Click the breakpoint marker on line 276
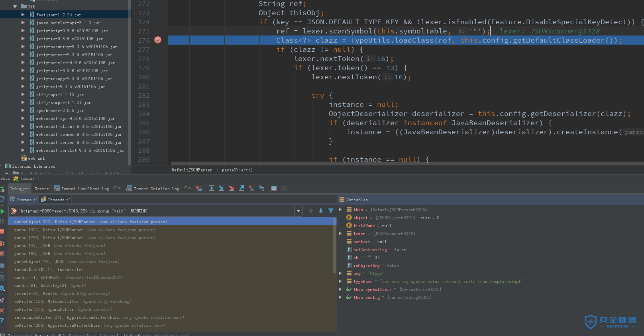 pyautogui.click(x=158, y=40)
